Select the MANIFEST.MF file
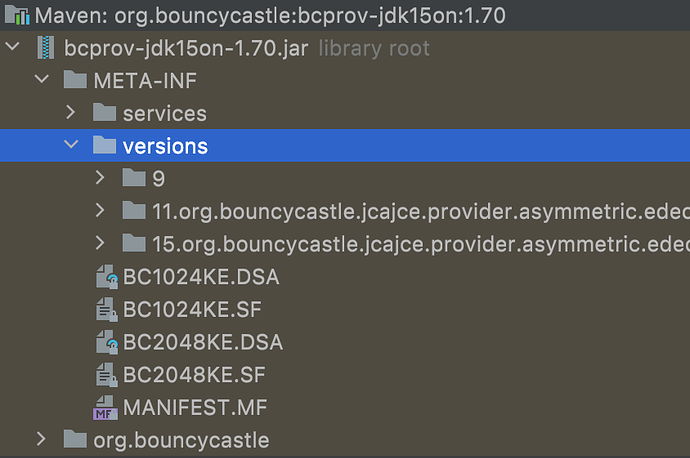690x458 pixels. pos(195,407)
